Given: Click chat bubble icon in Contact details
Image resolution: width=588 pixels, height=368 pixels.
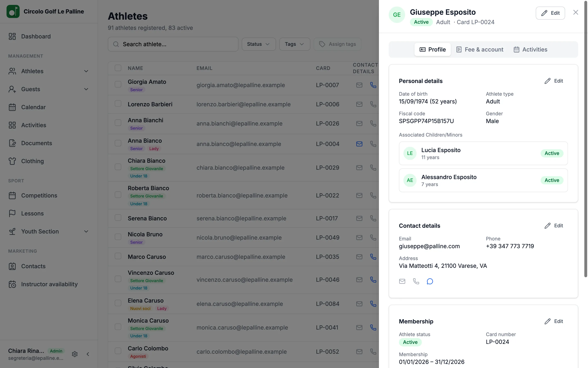Looking at the screenshot, I should click(x=430, y=281).
